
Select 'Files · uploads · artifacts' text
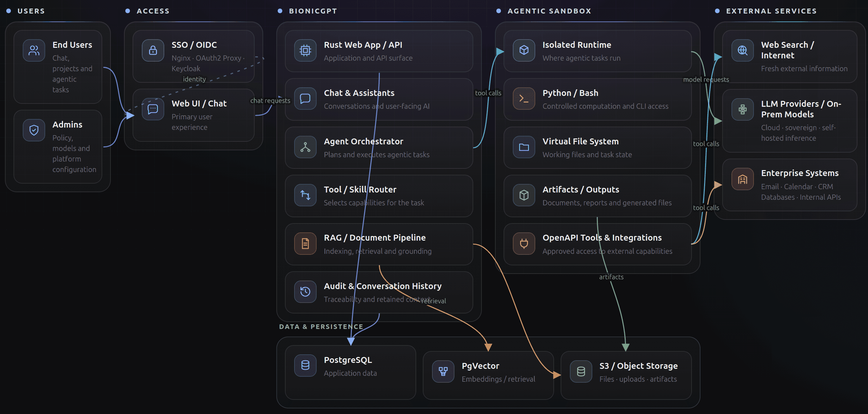tap(638, 379)
